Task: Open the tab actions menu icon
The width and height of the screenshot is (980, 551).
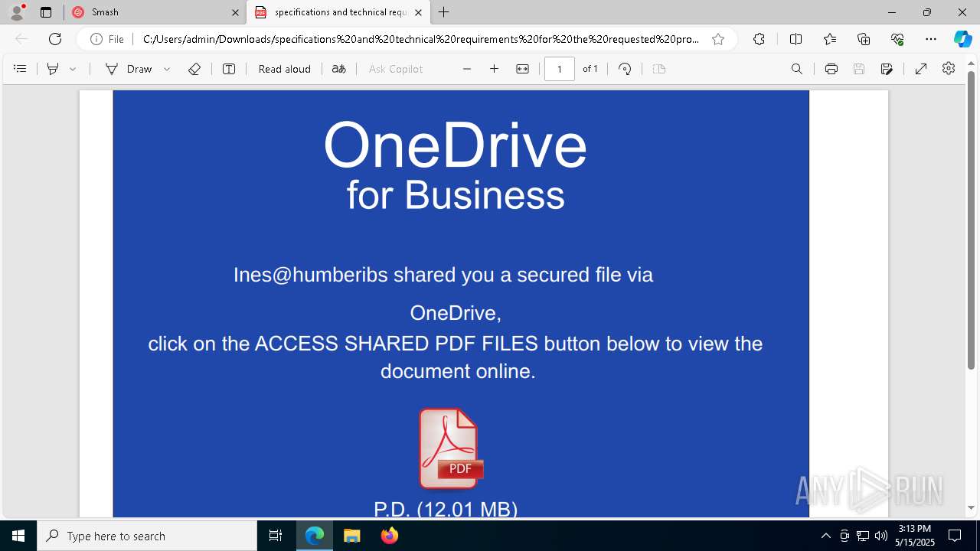Action: pos(46,12)
